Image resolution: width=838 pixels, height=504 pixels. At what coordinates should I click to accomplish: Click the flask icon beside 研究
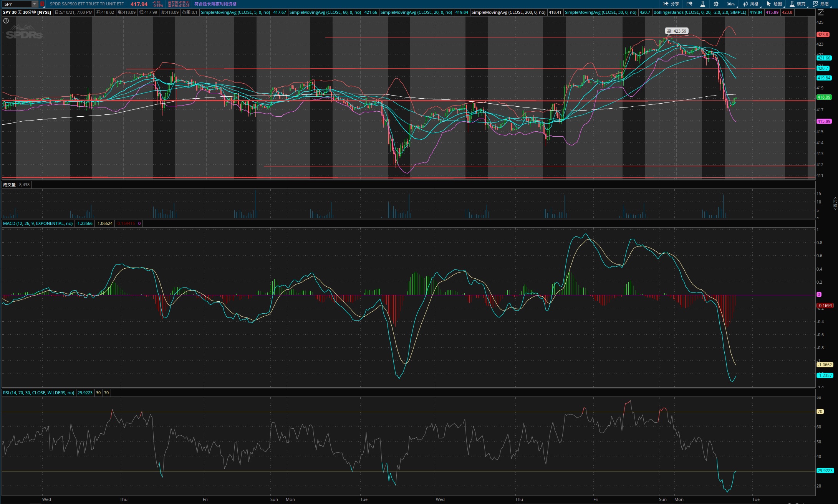coord(792,4)
